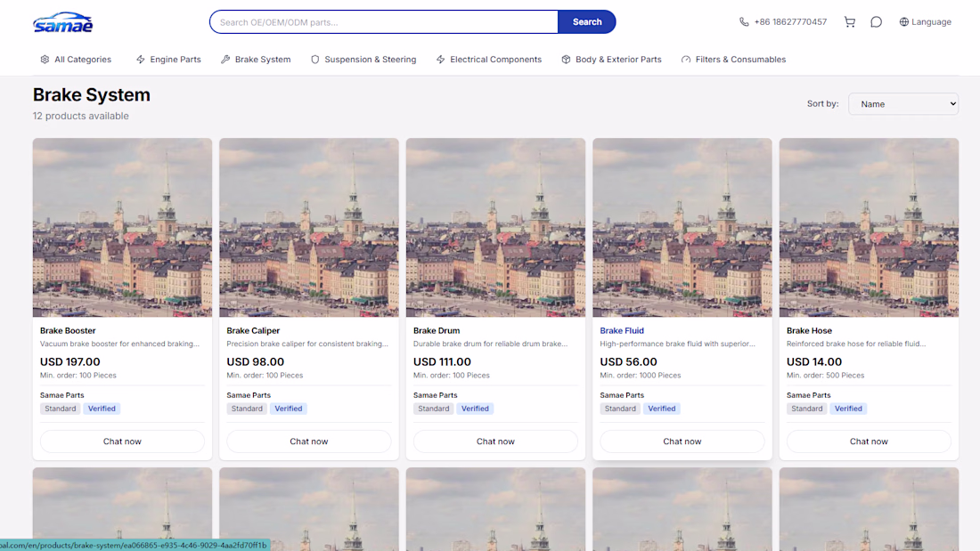Focus the OE/OEM/ODM parts search field
This screenshot has height=551, width=980.
[x=384, y=22]
